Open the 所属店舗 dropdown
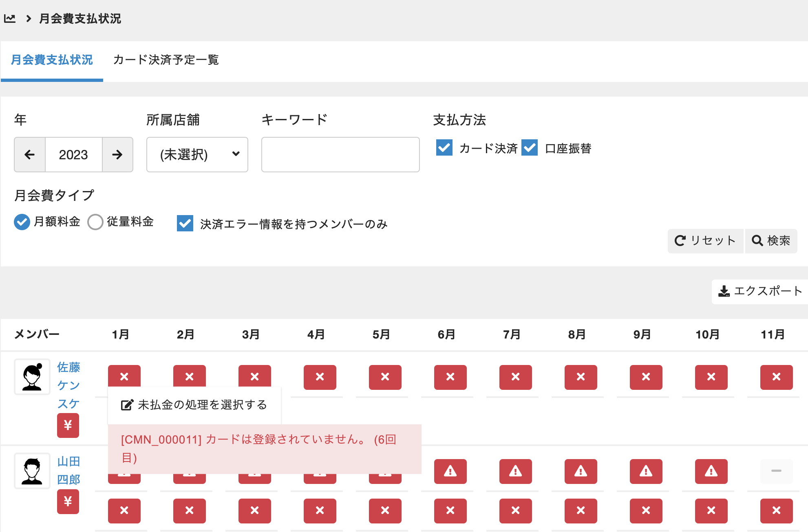This screenshot has height=532, width=808. tap(197, 155)
